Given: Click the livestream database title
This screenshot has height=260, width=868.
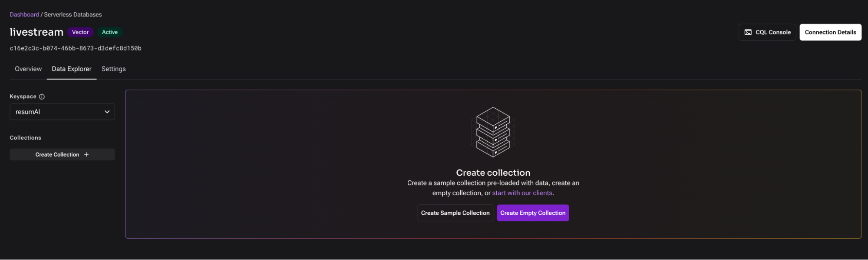Looking at the screenshot, I should (36, 32).
